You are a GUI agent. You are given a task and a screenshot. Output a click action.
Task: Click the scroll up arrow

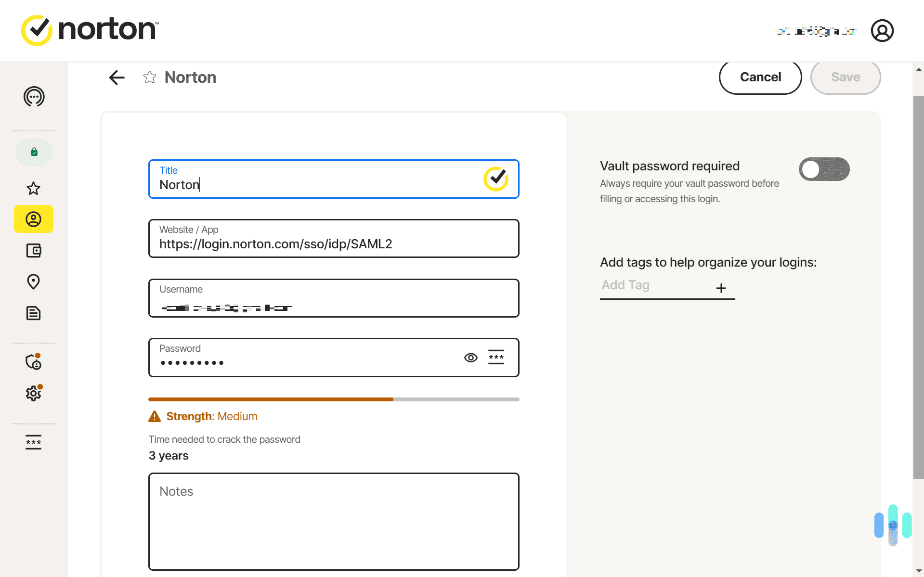coord(918,70)
